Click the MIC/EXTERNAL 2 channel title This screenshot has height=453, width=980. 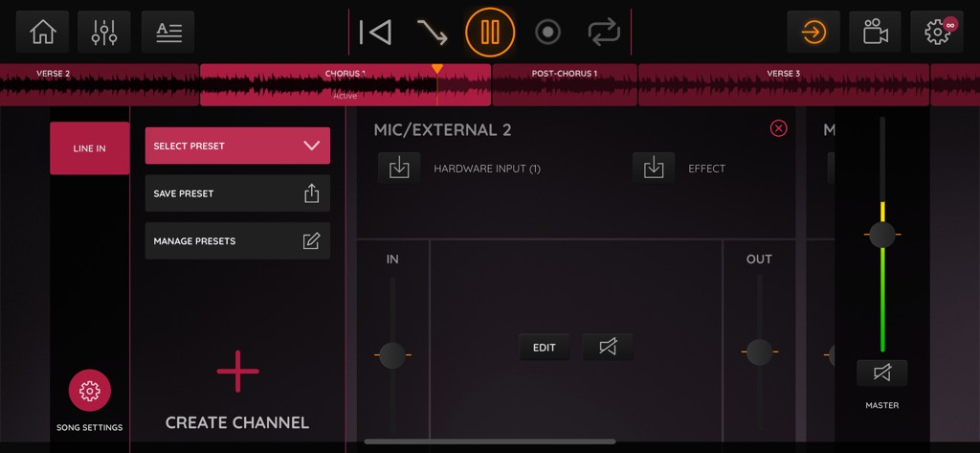tap(442, 129)
